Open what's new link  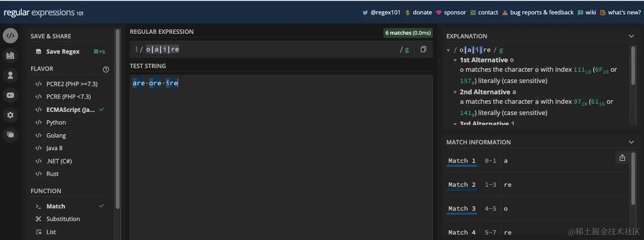tap(624, 13)
